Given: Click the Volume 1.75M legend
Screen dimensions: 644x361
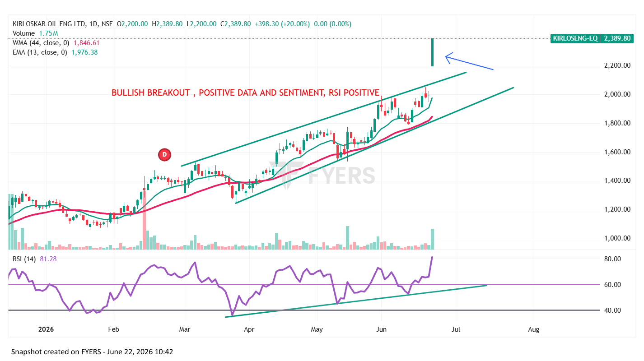Looking at the screenshot, I should 35,33.
